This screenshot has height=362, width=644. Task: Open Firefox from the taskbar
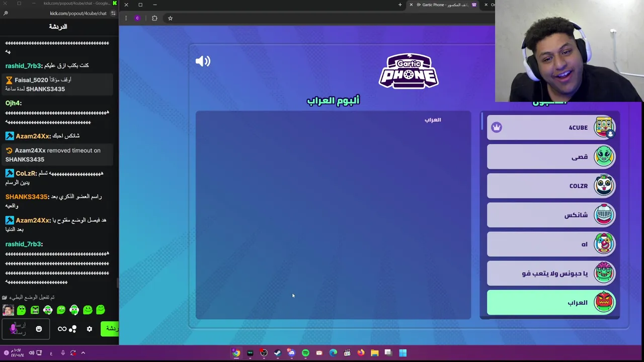tap(361, 353)
